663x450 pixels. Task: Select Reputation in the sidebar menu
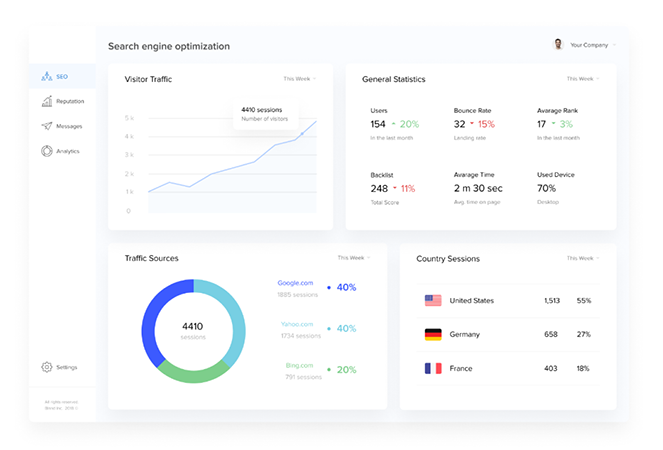tap(70, 101)
